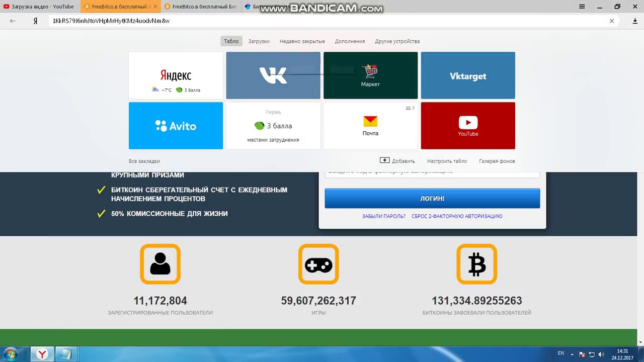Image resolution: width=644 pixels, height=362 pixels.
Task: Switch to the Загрузка видео - YouTube tab
Action: [40, 7]
